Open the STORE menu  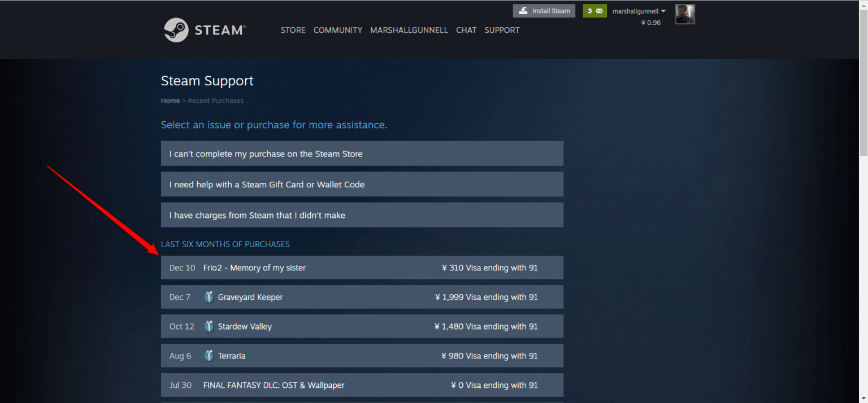(293, 30)
